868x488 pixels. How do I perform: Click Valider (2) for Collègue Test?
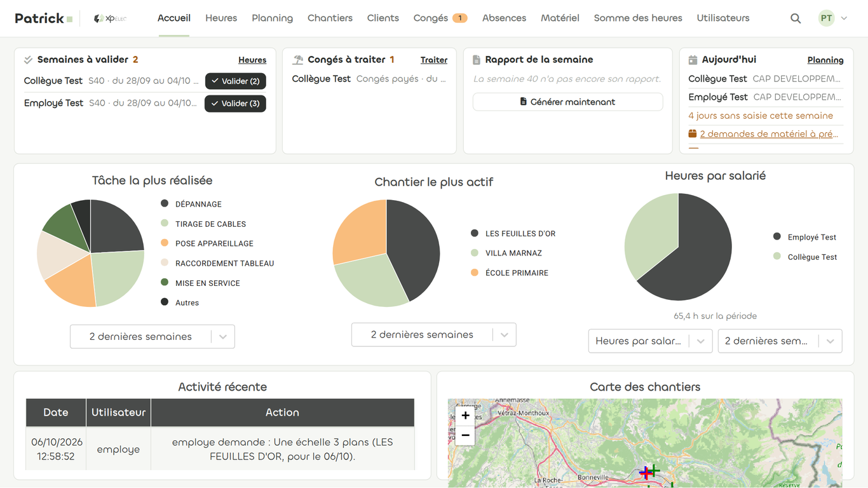235,81
